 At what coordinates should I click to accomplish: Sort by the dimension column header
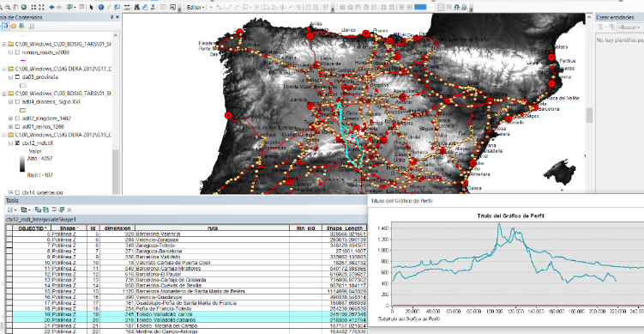coord(117,228)
